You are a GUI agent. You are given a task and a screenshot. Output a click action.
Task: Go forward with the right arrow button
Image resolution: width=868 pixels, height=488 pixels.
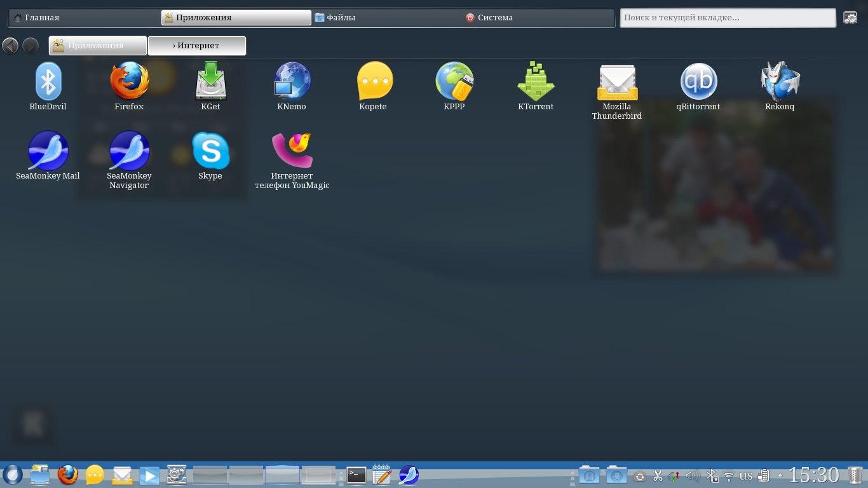(x=31, y=46)
